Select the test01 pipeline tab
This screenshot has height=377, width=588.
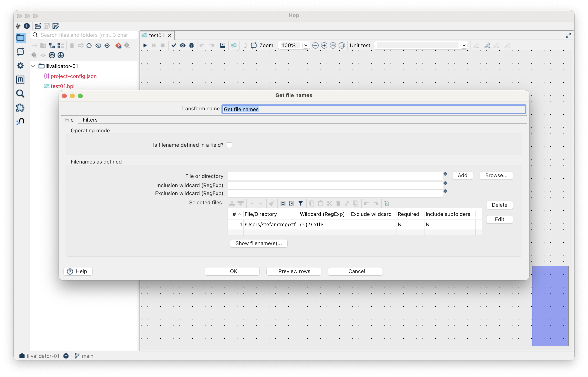click(x=156, y=35)
